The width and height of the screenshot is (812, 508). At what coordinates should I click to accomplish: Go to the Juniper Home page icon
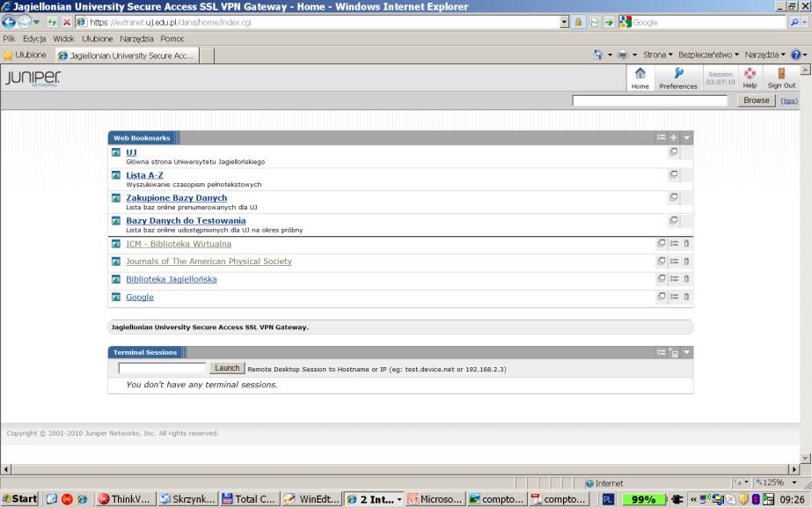click(x=640, y=73)
